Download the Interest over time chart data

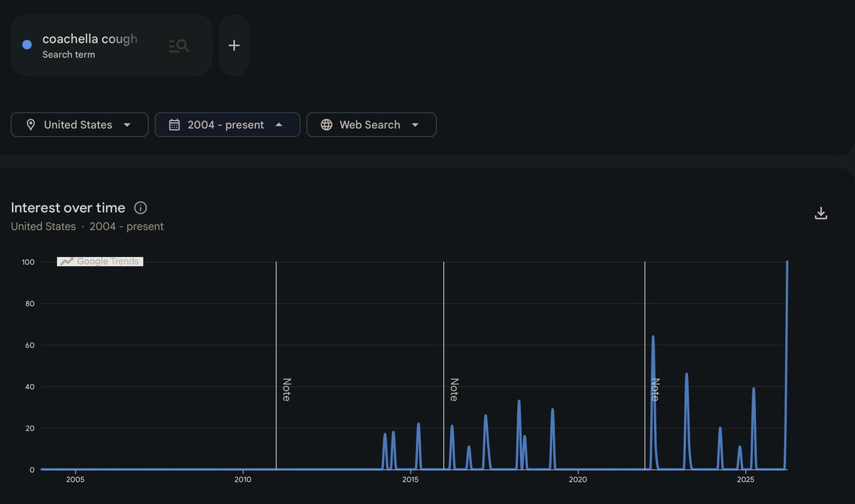(821, 213)
